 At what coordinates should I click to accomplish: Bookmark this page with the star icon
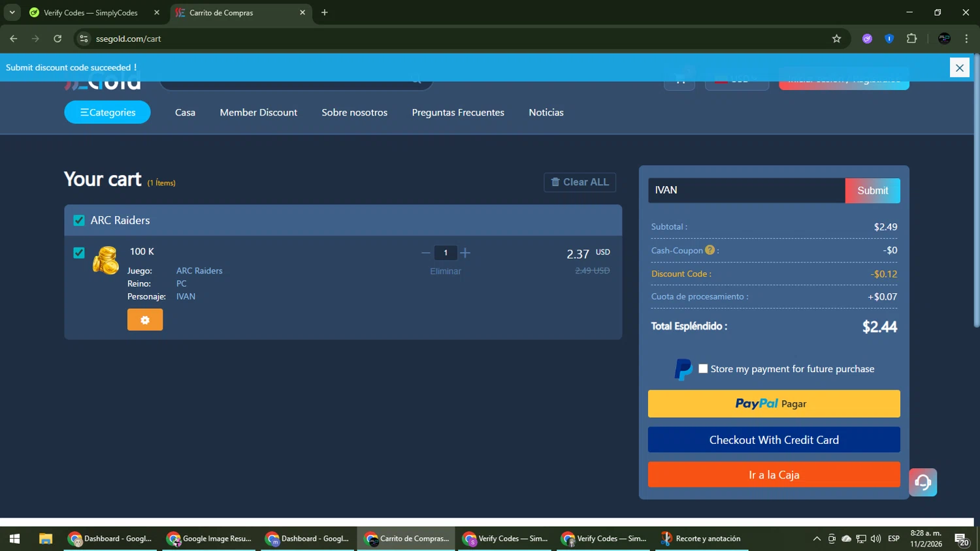point(836,39)
